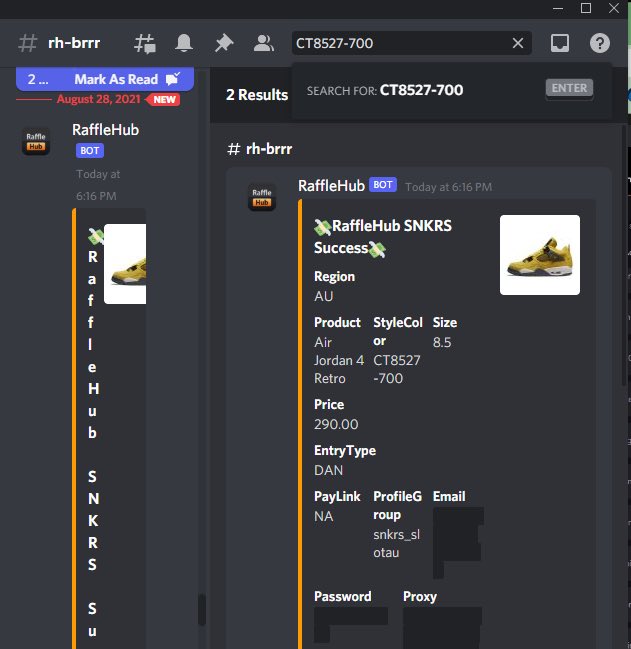
Task: Click RaffleHub username in left chat
Action: click(106, 130)
